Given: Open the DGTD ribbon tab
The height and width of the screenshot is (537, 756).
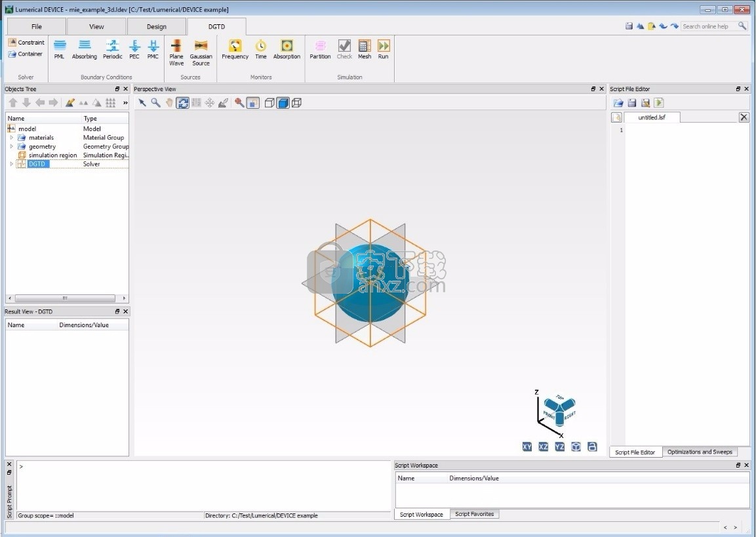Looking at the screenshot, I should (x=216, y=26).
